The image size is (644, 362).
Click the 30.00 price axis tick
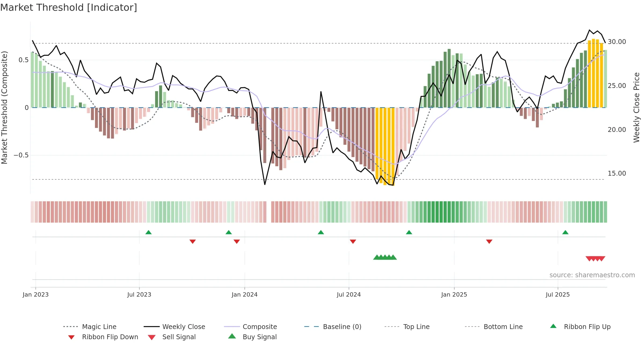(x=617, y=42)
